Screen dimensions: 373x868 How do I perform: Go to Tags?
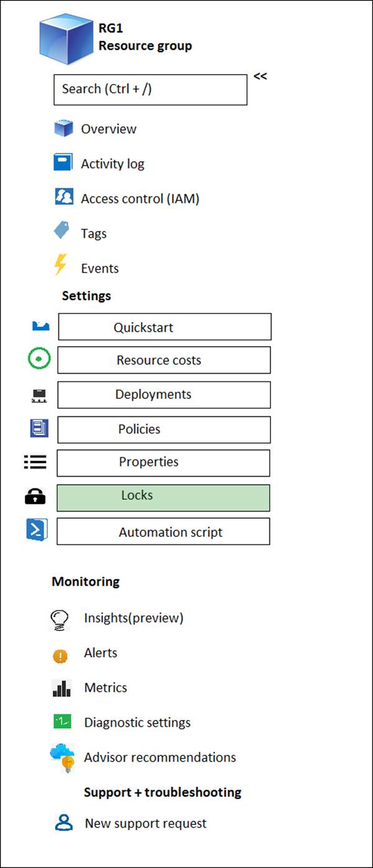pos(93,233)
